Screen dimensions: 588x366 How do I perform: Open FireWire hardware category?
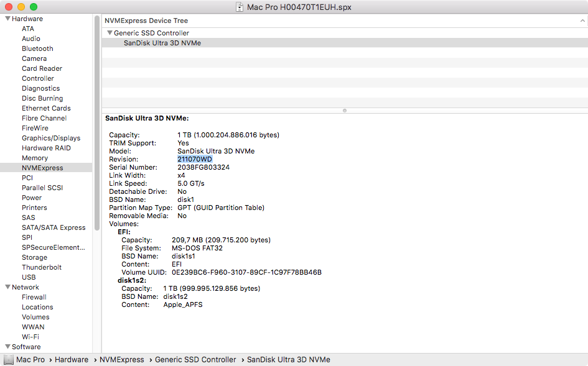point(35,128)
